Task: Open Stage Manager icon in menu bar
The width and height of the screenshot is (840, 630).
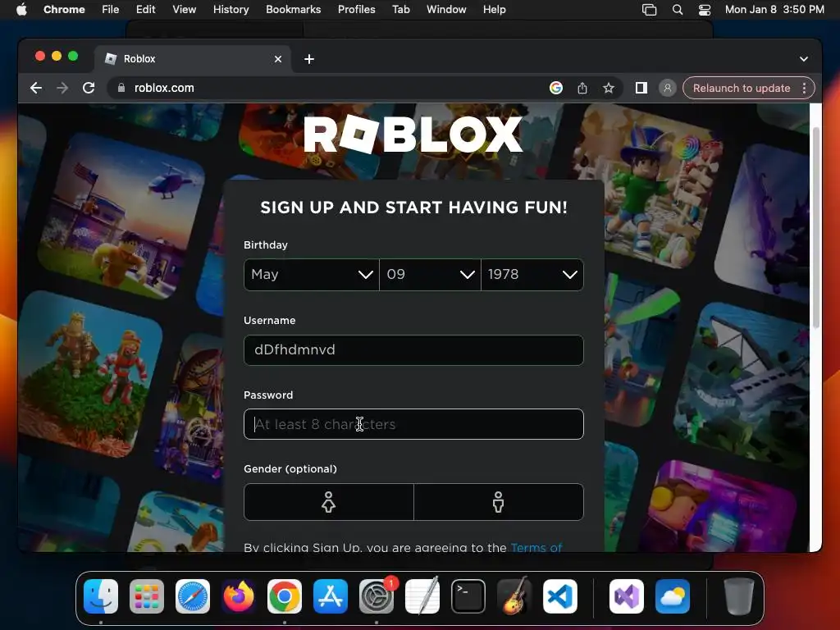Action: pos(650,10)
